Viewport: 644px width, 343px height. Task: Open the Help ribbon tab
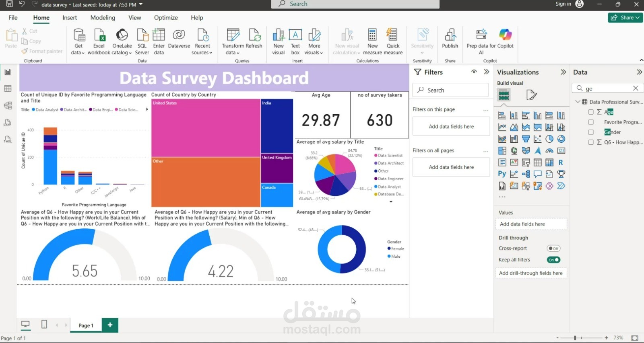click(x=197, y=18)
